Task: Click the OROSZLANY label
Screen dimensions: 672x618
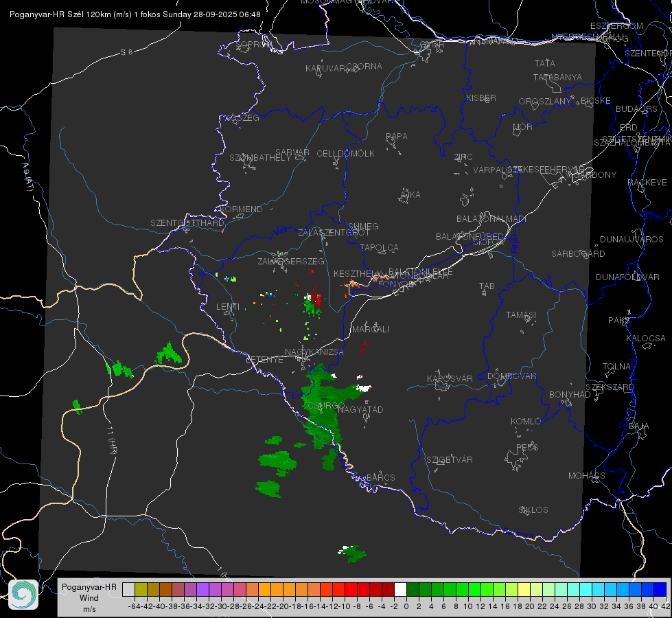Action: coord(545,102)
